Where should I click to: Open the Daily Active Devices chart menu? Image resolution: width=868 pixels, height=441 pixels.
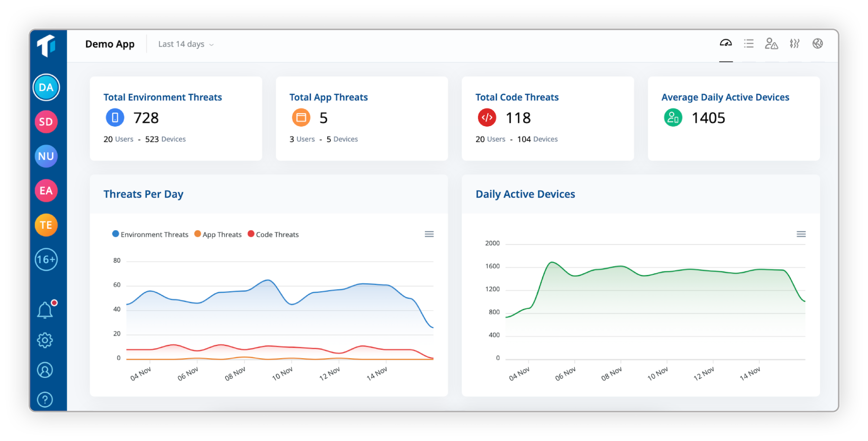[x=801, y=234]
